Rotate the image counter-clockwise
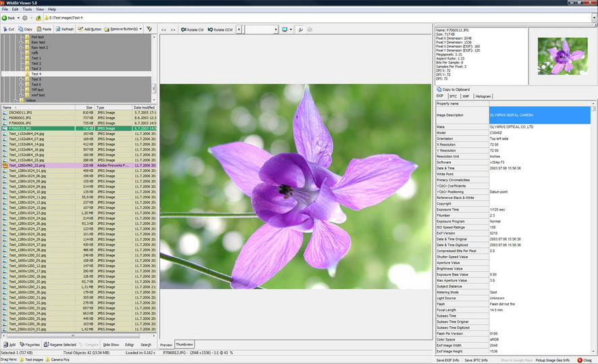This screenshot has height=364, width=598. [220, 30]
